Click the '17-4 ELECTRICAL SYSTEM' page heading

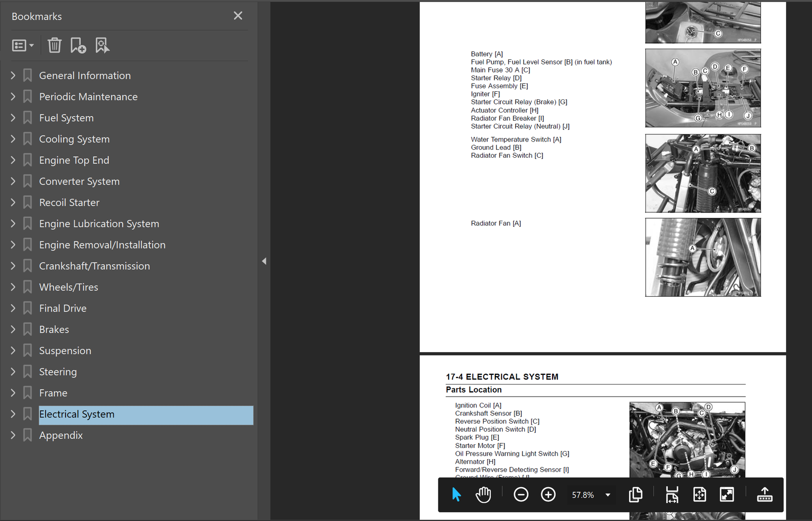pyautogui.click(x=502, y=377)
